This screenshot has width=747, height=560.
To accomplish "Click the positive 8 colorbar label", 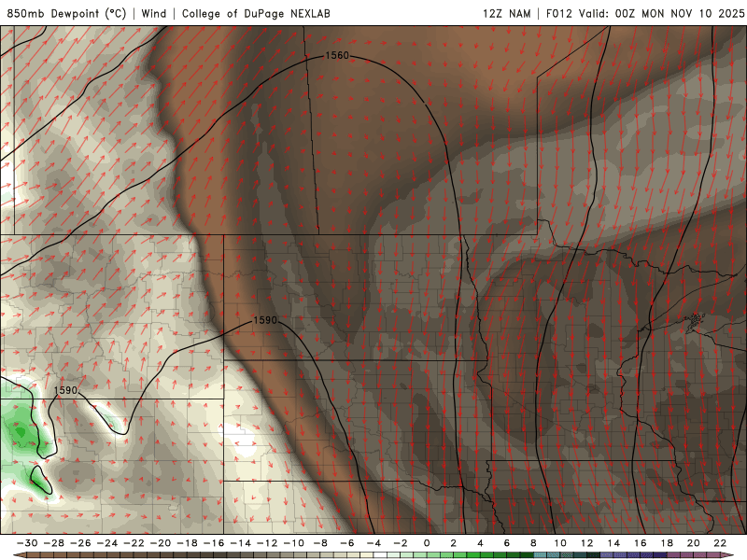I will point(533,543).
